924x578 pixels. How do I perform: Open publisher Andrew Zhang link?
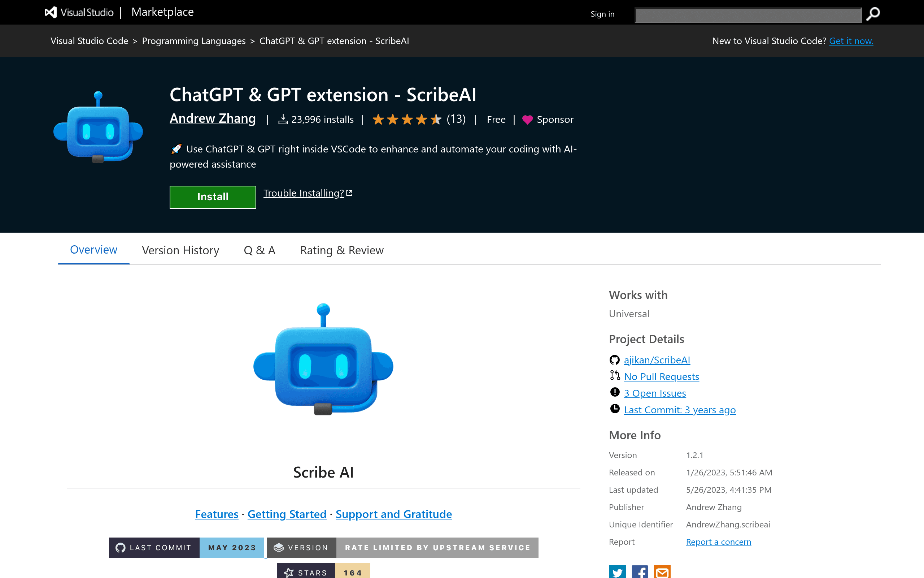click(213, 118)
